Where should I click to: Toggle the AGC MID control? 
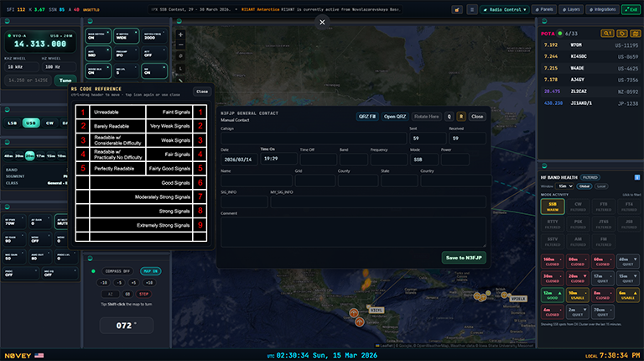(x=98, y=54)
